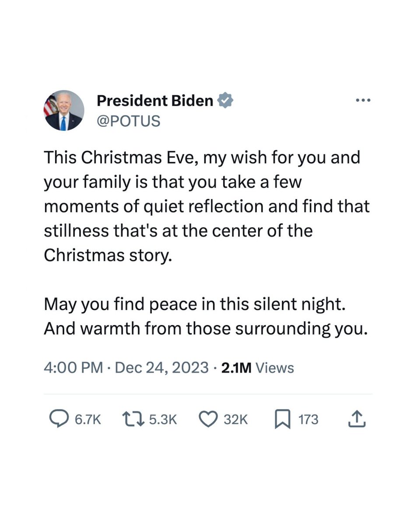Image resolution: width=420 pixels, height=525 pixels.
Task: Click the share upload icon
Action: coord(357,419)
